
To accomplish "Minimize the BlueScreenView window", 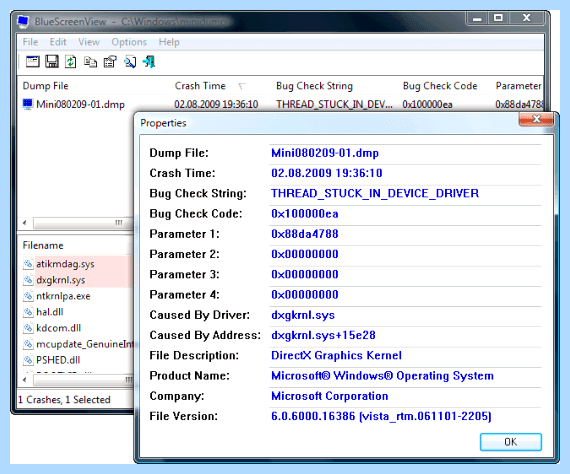I will (x=477, y=18).
